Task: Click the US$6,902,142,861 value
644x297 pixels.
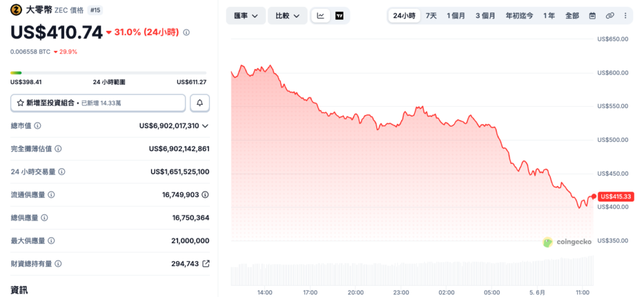Action: [x=179, y=149]
